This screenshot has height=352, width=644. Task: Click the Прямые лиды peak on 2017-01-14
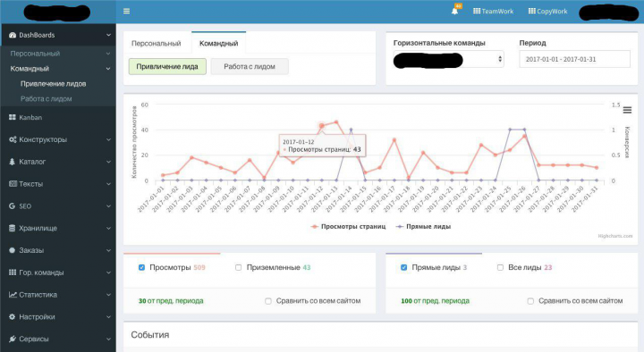pos(351,130)
